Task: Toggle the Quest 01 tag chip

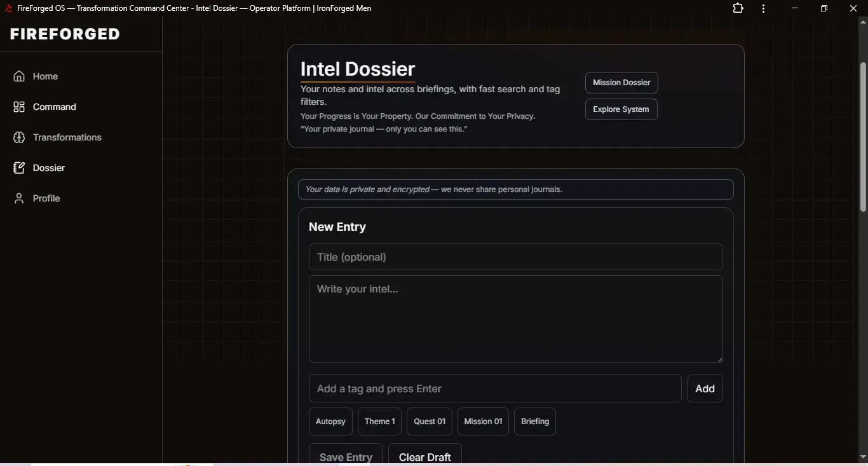Action: coord(429,421)
